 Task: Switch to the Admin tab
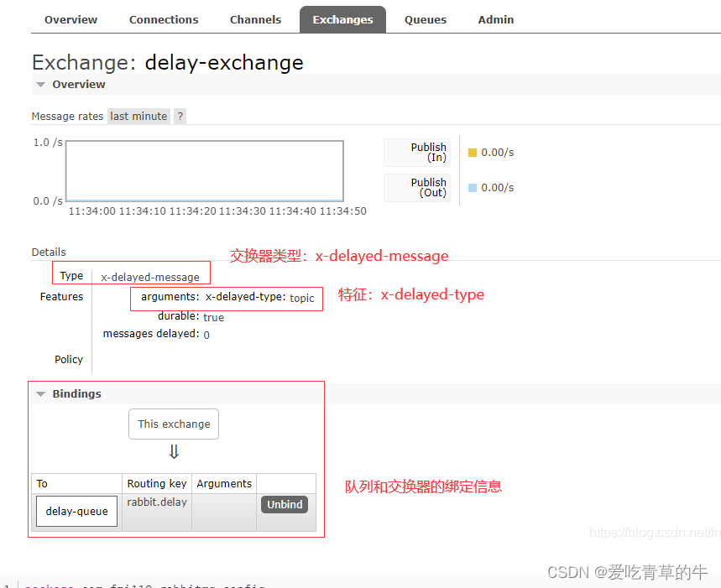tap(496, 20)
